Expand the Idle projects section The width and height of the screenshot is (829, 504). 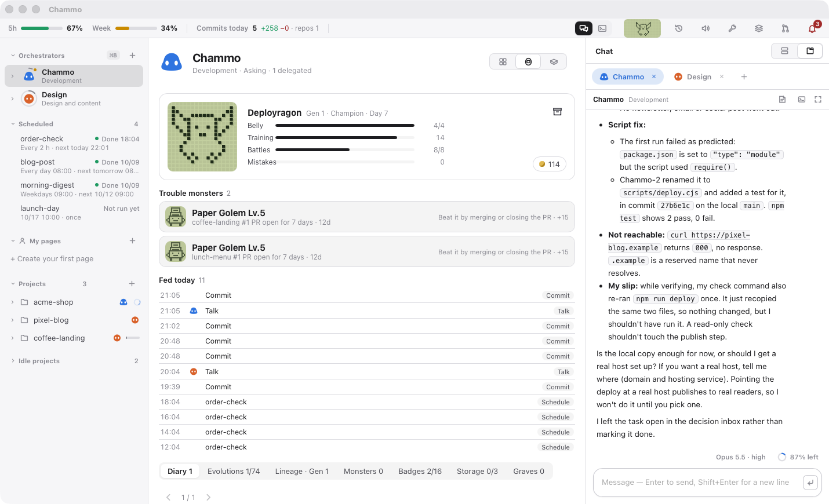pos(13,361)
